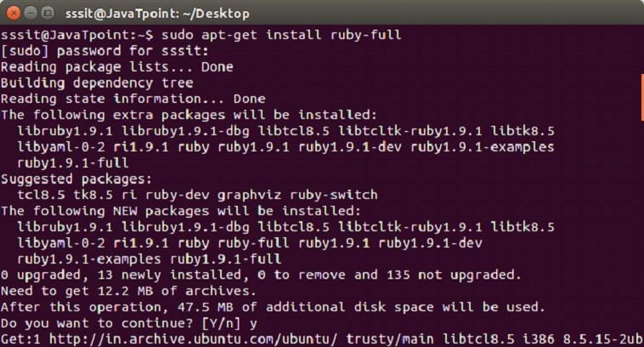
Task: Minimize the sssit@JavaTpoint terminal window
Action: point(31,13)
